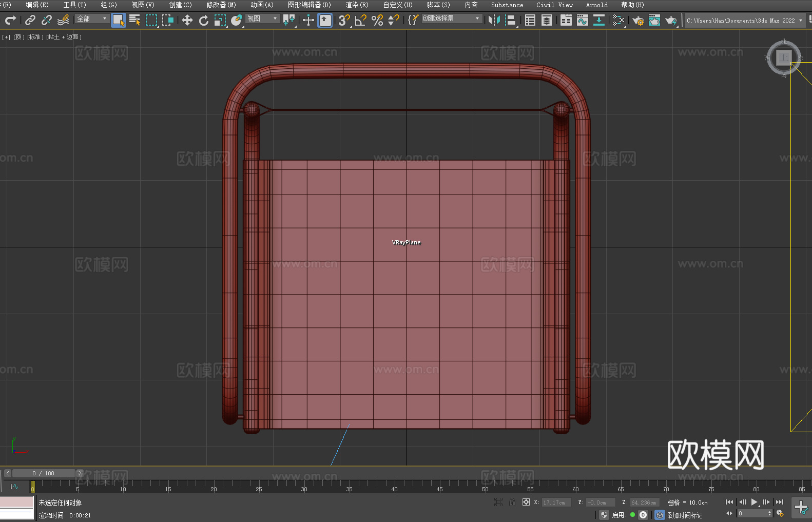Click the Render Production teapot icon
Image resolution: width=812 pixels, height=522 pixels.
pyautogui.click(x=671, y=20)
